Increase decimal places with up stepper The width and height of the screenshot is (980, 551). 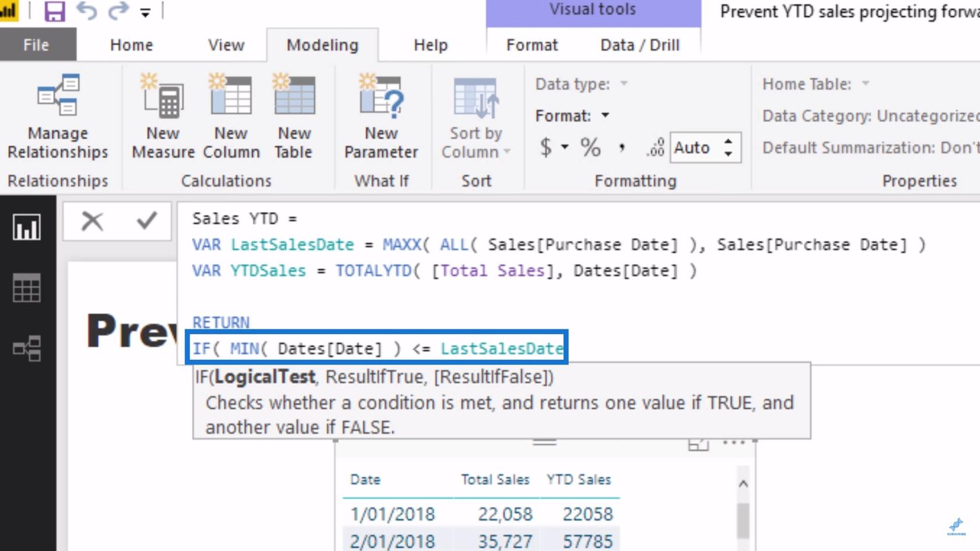[x=728, y=141]
